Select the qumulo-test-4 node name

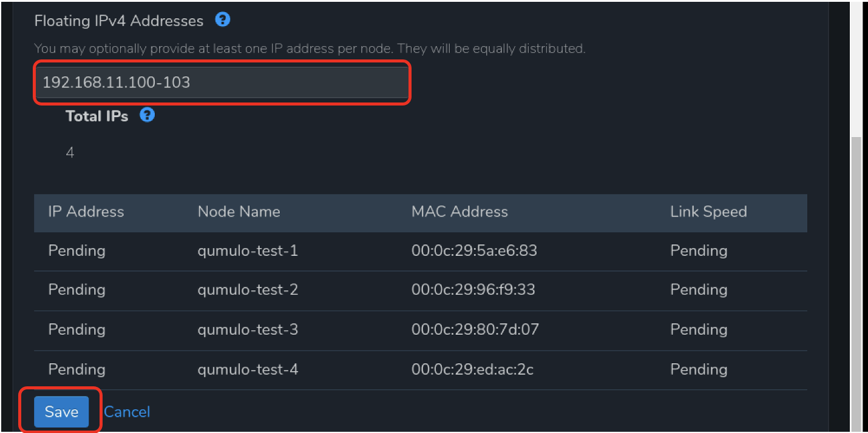click(248, 369)
